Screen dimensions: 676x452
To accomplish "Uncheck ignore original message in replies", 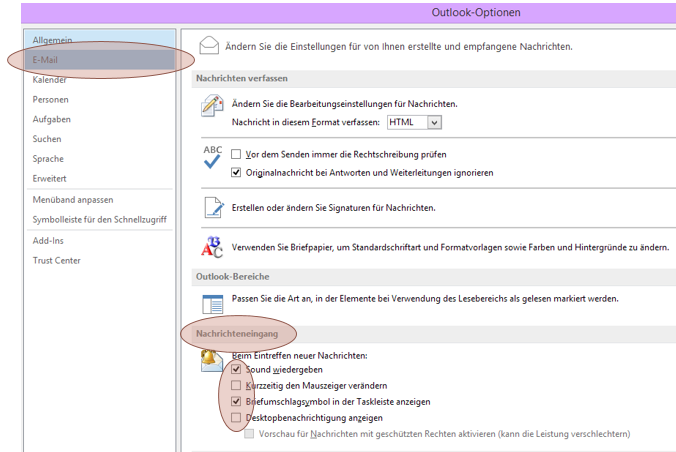I will pos(237,172).
